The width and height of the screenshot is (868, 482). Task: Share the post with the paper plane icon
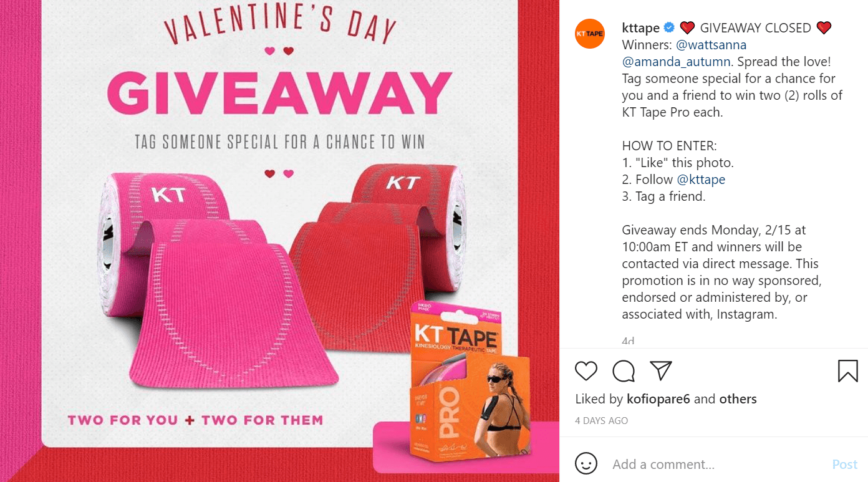coord(660,370)
